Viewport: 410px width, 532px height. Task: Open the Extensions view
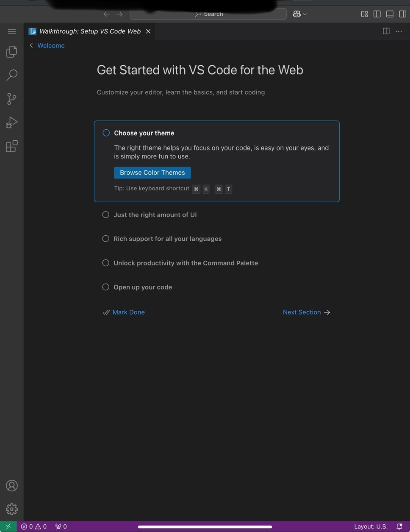pos(12,146)
